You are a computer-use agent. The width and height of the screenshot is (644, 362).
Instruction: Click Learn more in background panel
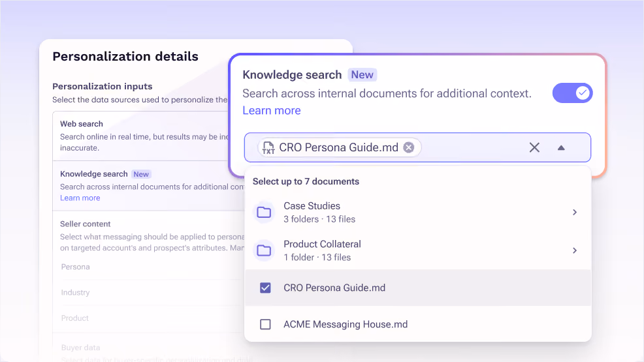pos(80,198)
